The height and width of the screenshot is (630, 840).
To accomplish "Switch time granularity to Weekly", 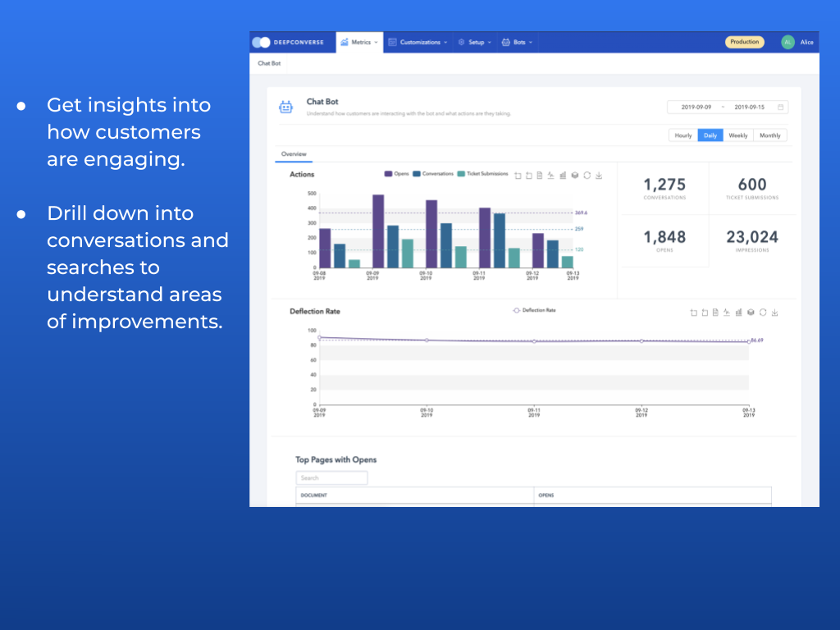I will click(737, 135).
